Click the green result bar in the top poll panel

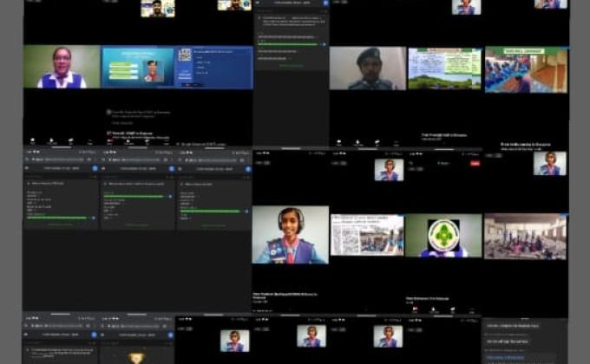[x=291, y=44]
